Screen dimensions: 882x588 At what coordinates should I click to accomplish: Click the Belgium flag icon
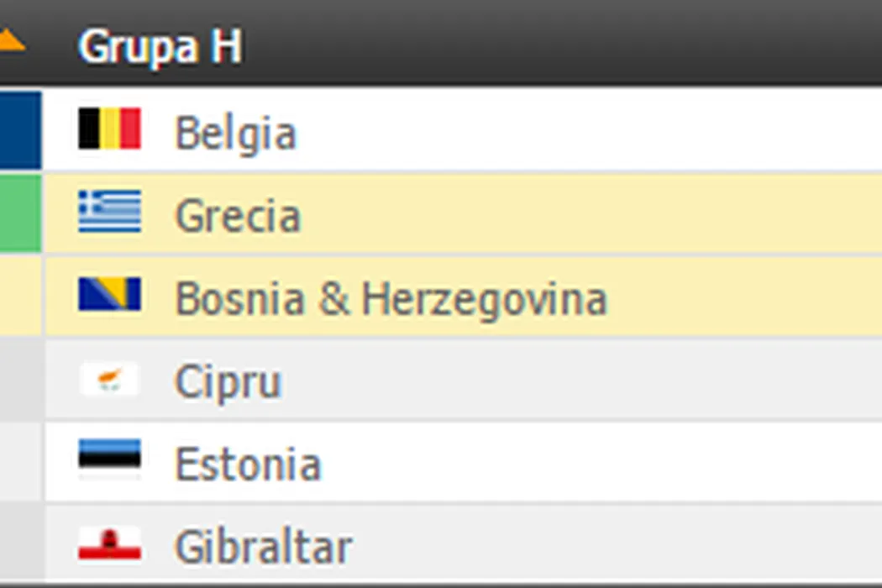(109, 130)
